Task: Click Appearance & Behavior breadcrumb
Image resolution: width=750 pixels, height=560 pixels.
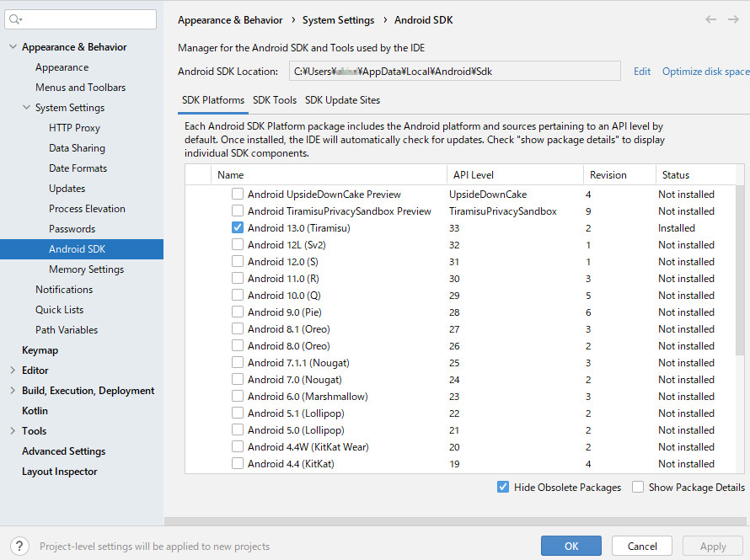Action: tap(229, 20)
